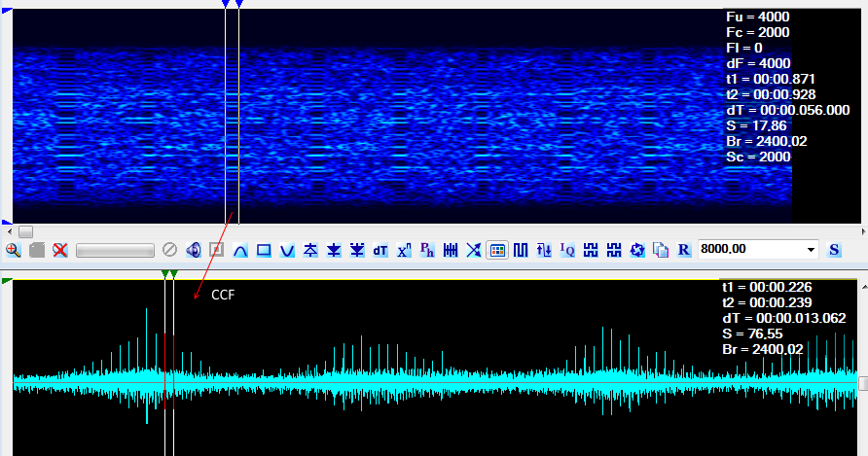The height and width of the screenshot is (456, 868).
Task: Click the 't2 = 00:00.928' readout
Action: pos(771,94)
